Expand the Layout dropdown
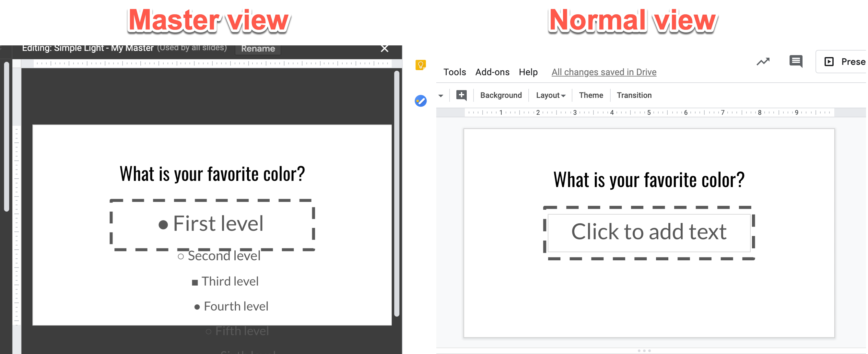Screen dimensions: 868x354 [x=550, y=95]
